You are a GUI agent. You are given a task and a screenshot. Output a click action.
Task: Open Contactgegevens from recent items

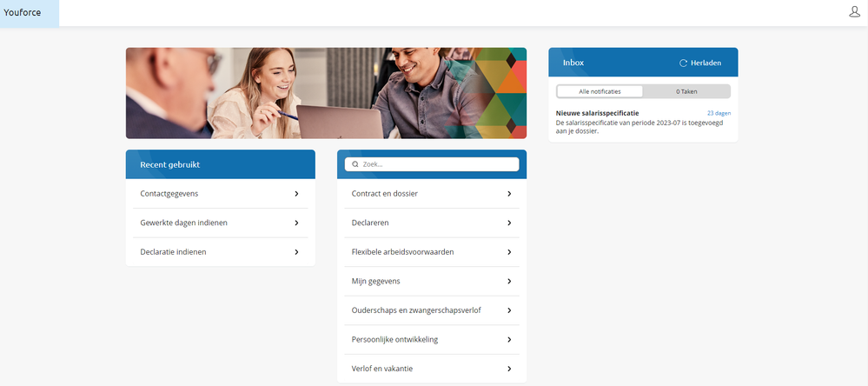(x=221, y=194)
